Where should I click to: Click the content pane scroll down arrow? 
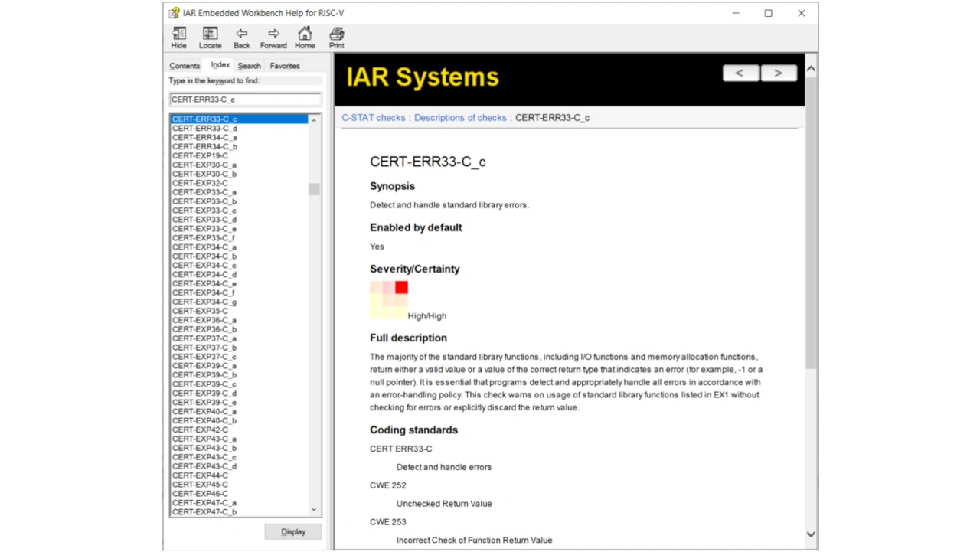[x=811, y=534]
